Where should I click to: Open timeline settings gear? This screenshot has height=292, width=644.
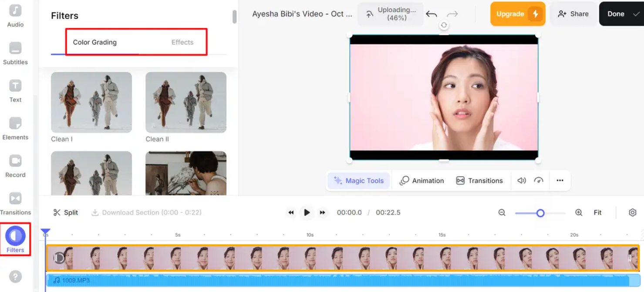[633, 212]
